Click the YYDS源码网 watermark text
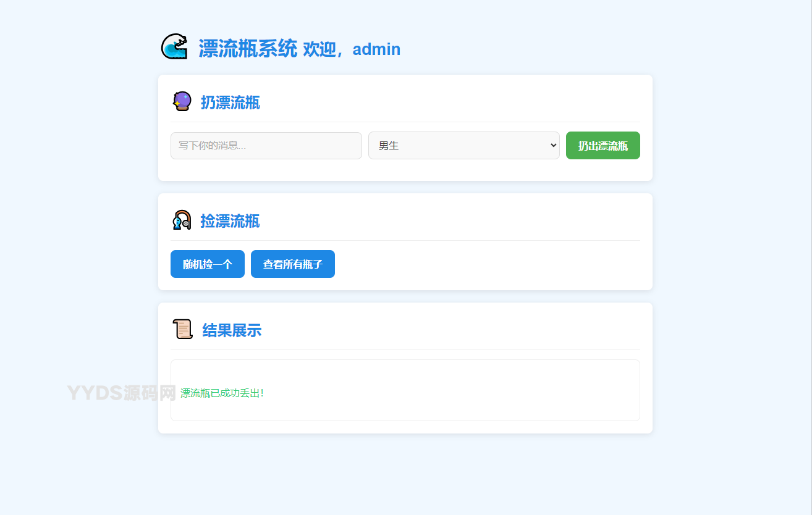 point(122,393)
